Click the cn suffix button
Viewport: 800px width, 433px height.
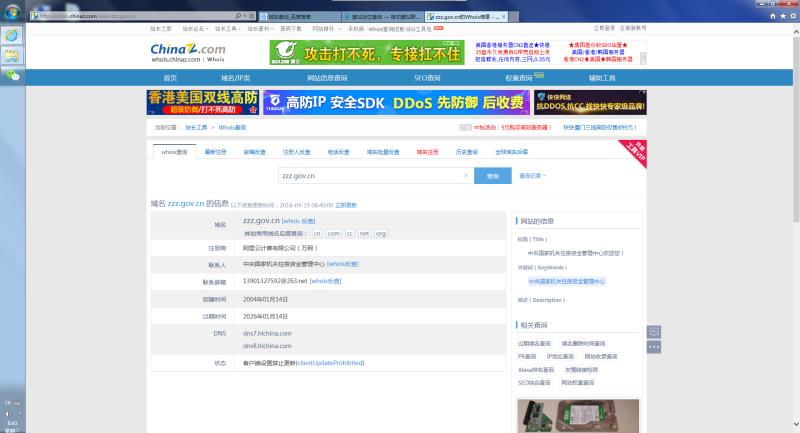317,233
